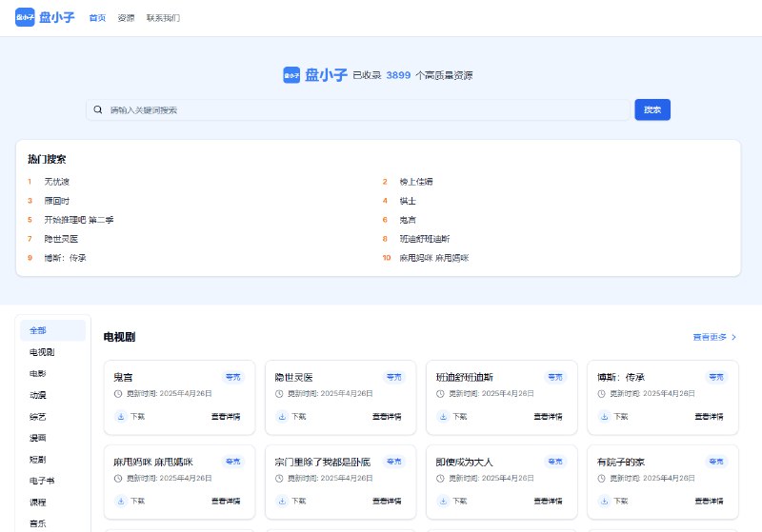Click the download icon on the 有院子的家 card
Screen dimensions: 762x532
pyautogui.click(x=606, y=501)
